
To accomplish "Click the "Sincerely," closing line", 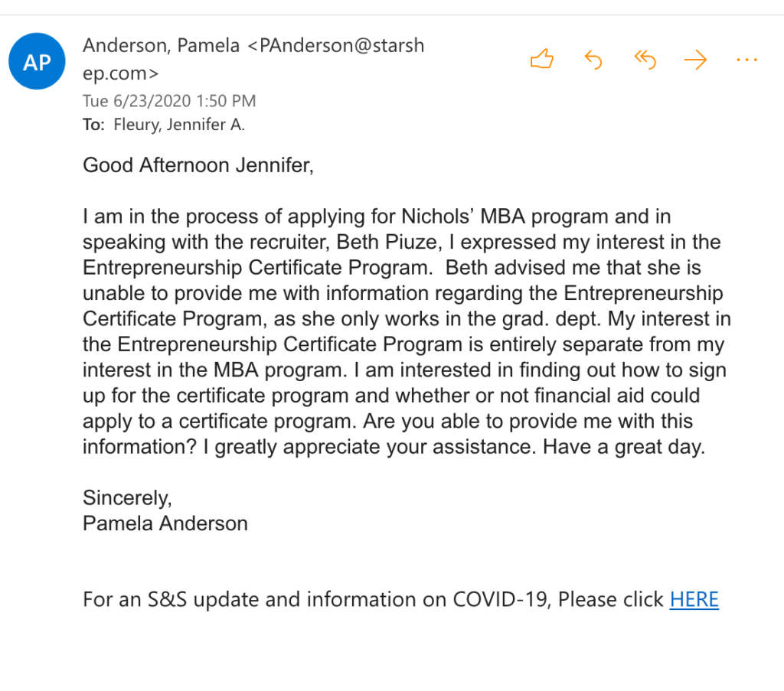I will click(x=127, y=498).
